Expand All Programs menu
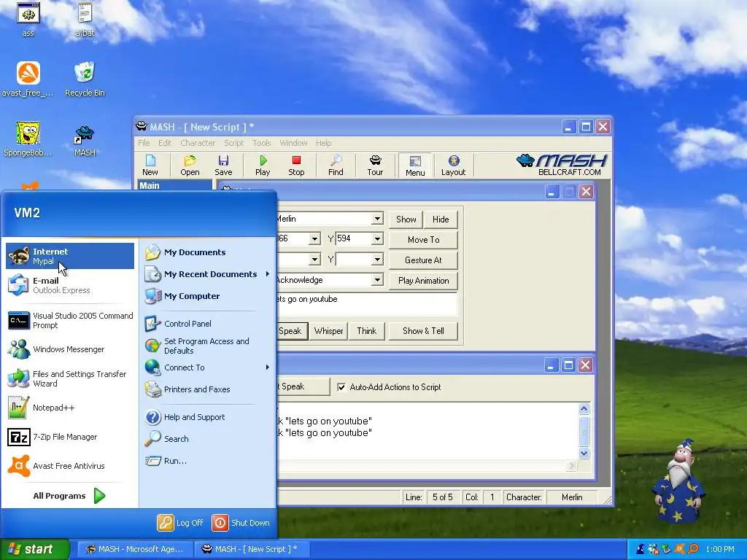747x560 pixels. point(70,496)
